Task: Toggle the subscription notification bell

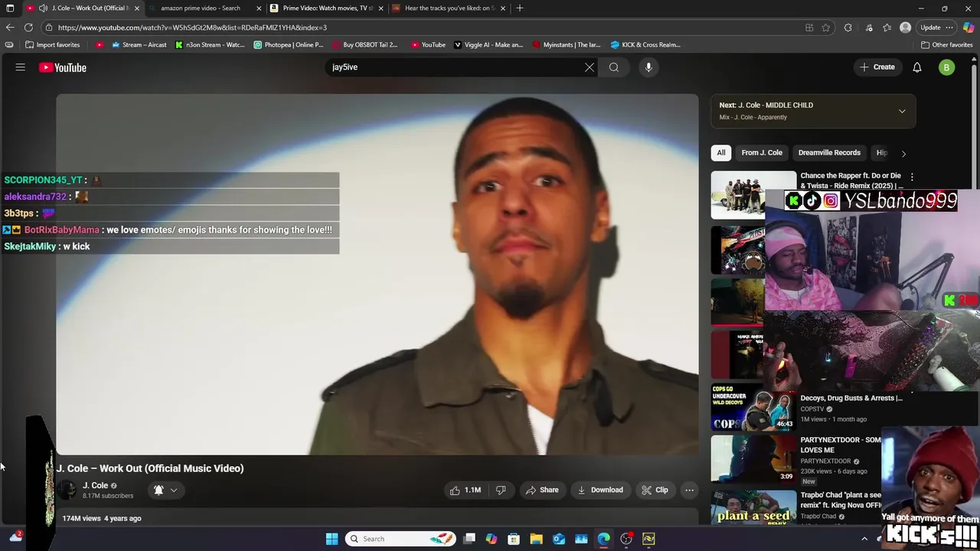Action: pos(158,490)
